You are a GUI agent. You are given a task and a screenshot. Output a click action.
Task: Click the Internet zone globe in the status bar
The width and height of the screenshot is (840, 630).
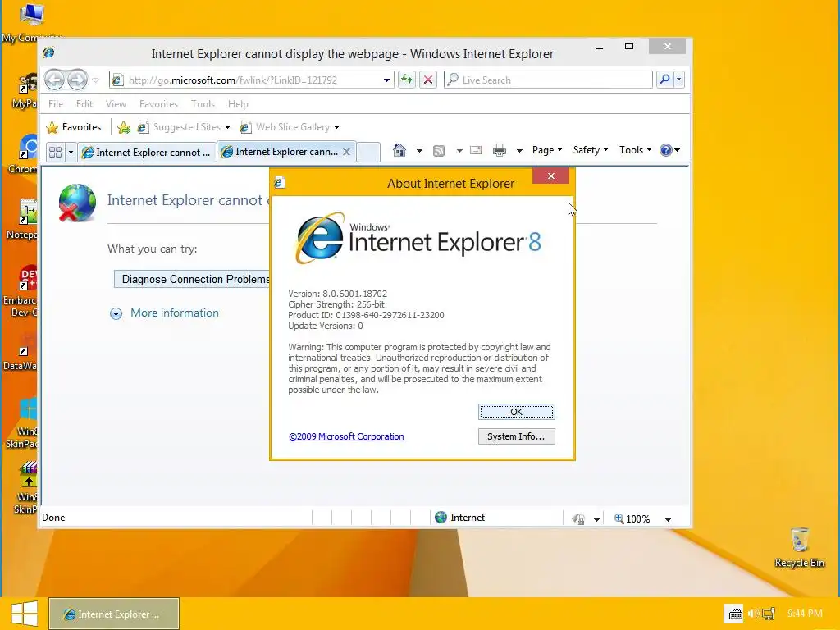click(441, 518)
